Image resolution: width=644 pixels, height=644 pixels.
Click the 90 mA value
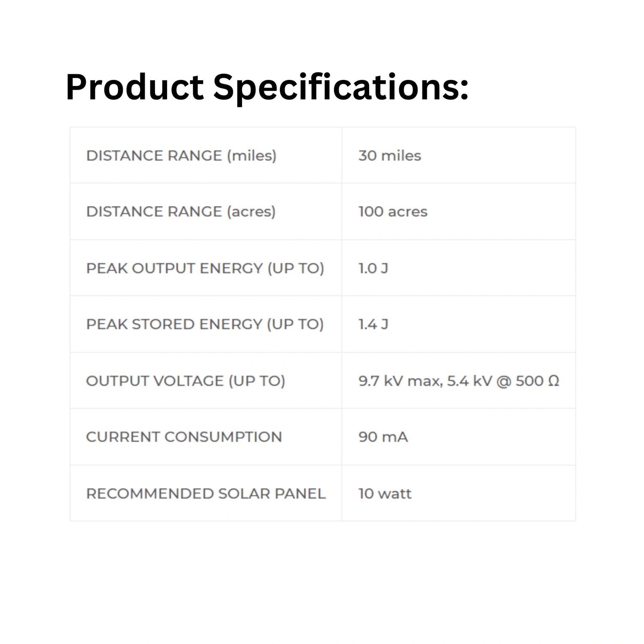383,437
